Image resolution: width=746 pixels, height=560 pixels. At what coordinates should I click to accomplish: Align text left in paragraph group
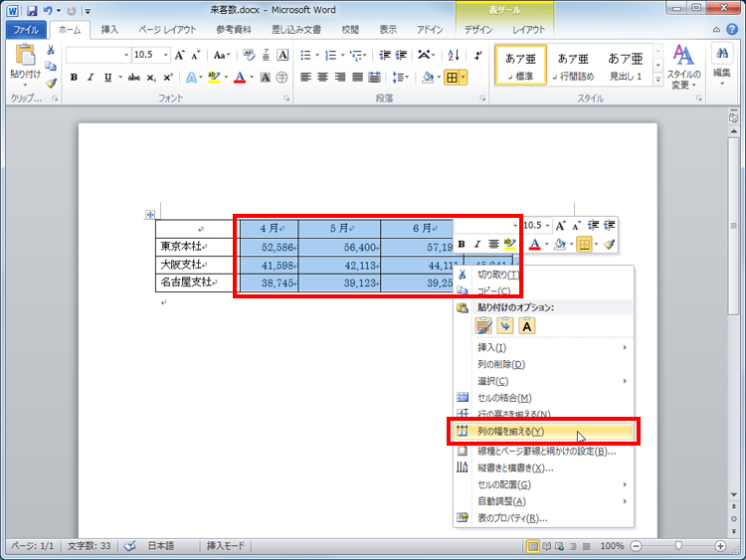(x=306, y=77)
